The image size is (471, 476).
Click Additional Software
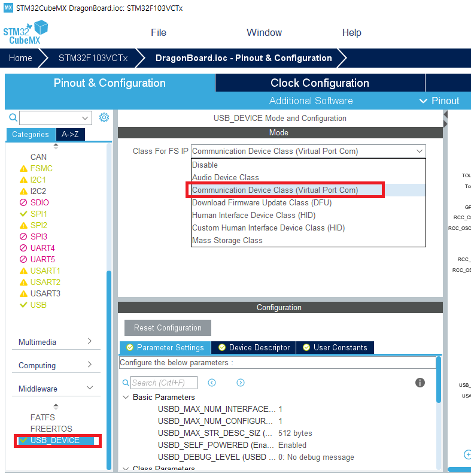311,101
